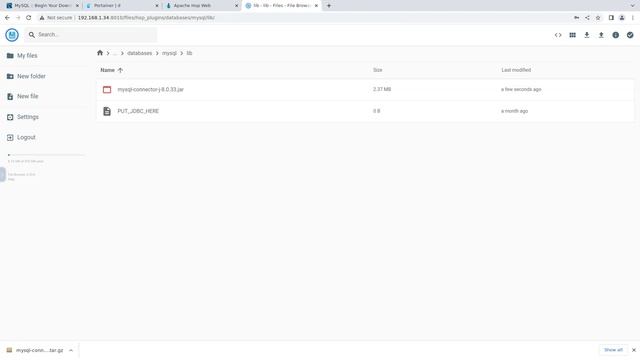This screenshot has width=640, height=360.
Task: Click the password key icon in address bar
Action: click(576, 18)
